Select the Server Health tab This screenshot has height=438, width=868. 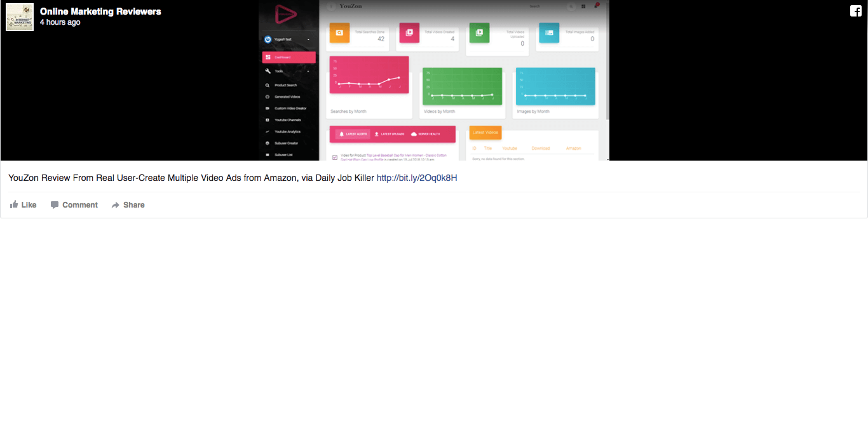tap(424, 135)
